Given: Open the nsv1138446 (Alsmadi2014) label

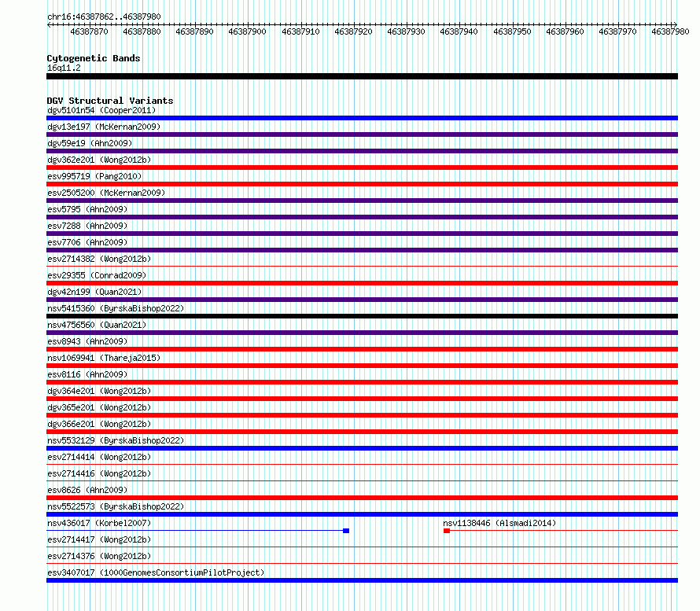Looking at the screenshot, I should pos(499,523).
